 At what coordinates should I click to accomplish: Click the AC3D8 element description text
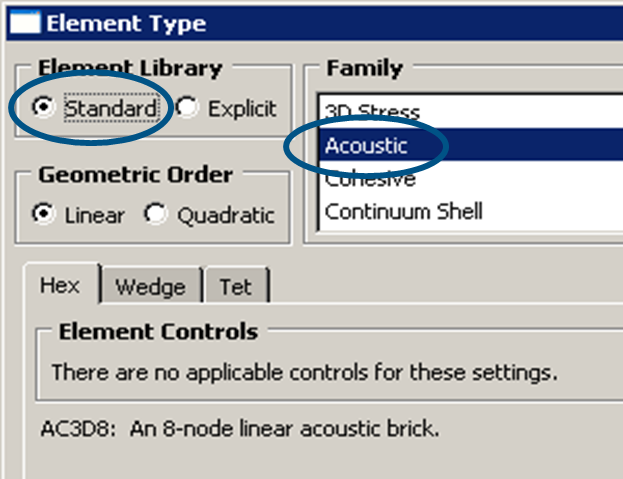[x=240, y=429]
